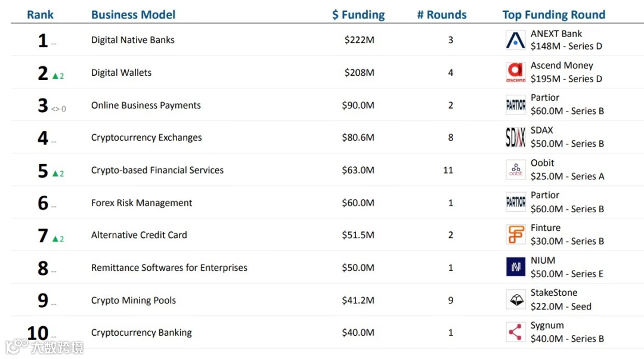Click the Sygnum share-style logo
The width and height of the screenshot is (644, 359).
[x=515, y=332]
